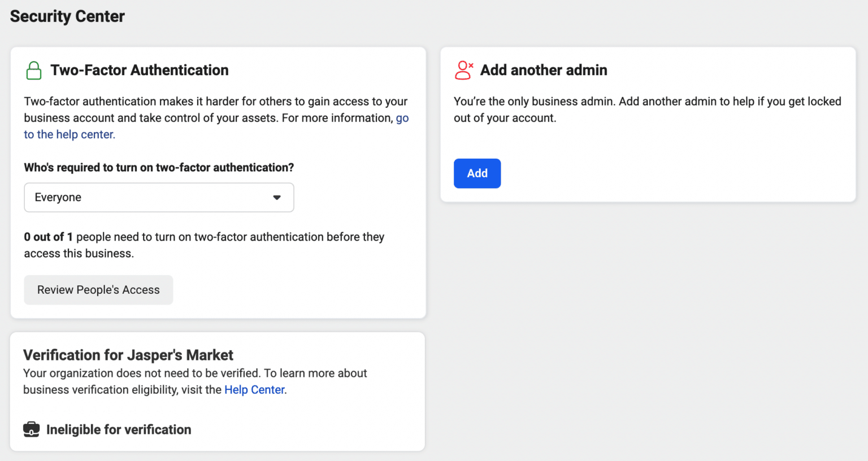The width and height of the screenshot is (868, 461).
Task: Click the person icon beside Add another admin
Action: [x=464, y=70]
